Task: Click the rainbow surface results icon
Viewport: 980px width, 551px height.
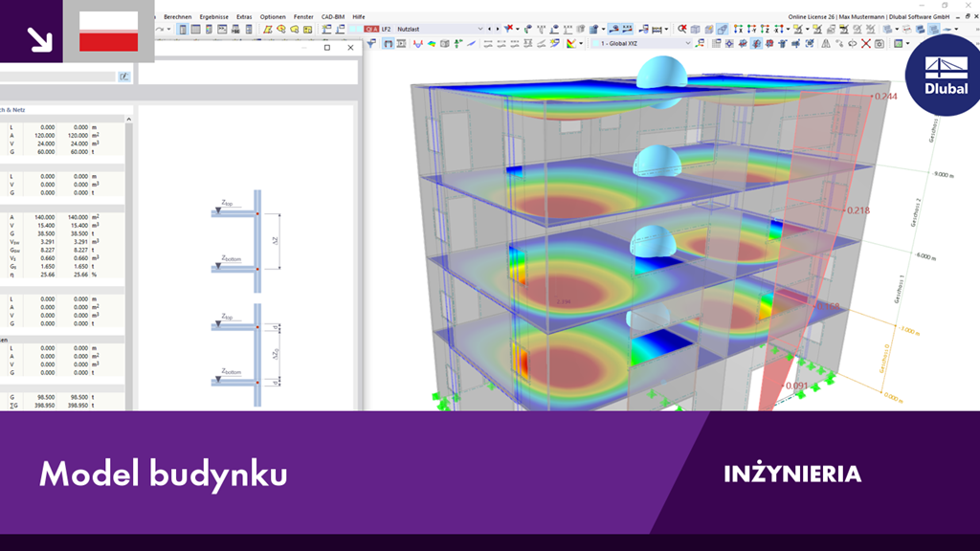Action: [432, 43]
